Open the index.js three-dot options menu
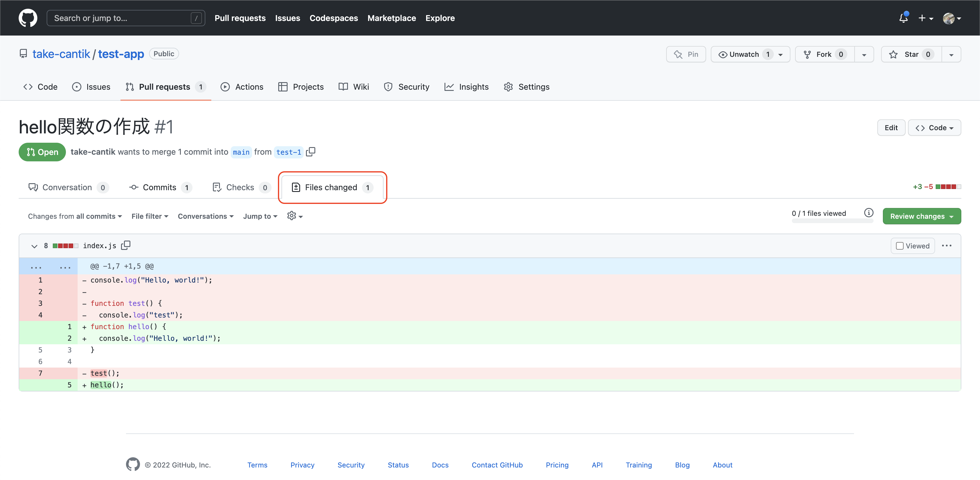 pos(946,246)
